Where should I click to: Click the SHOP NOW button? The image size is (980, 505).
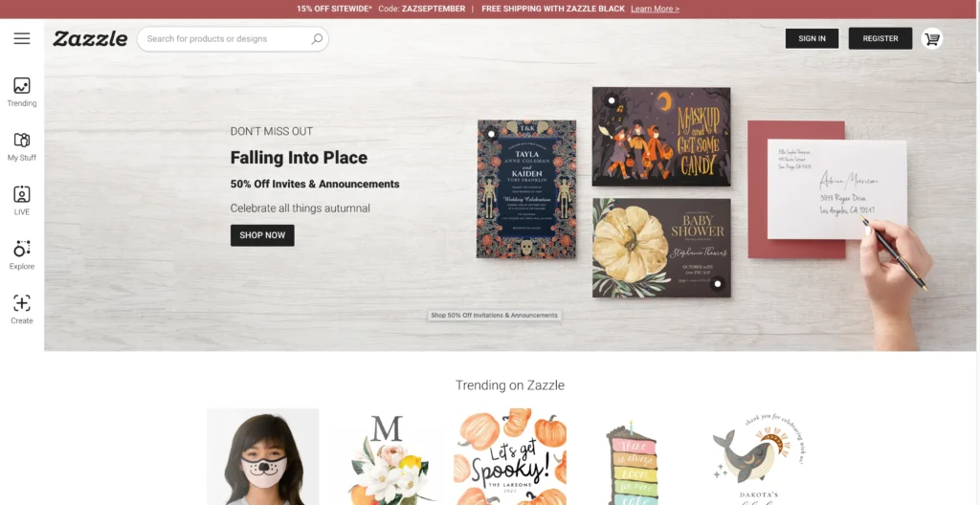pos(262,235)
